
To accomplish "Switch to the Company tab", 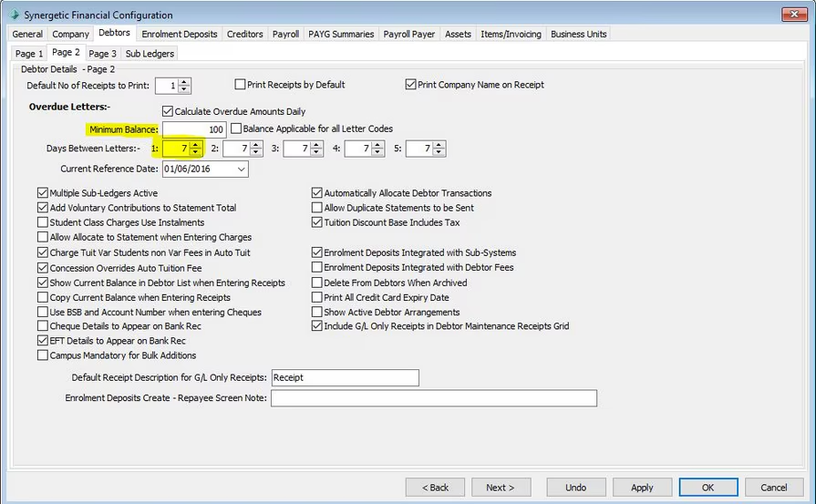I will click(x=71, y=35).
